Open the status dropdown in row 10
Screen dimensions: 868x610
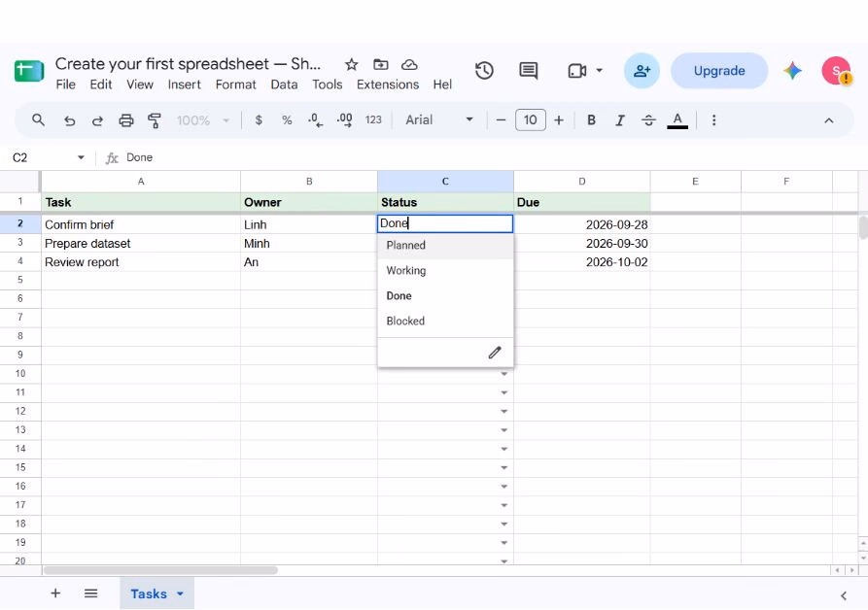click(x=503, y=374)
